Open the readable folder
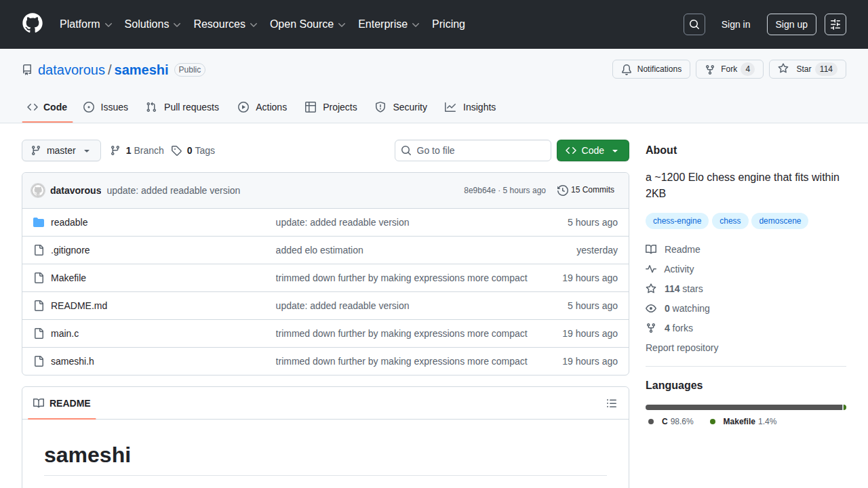Image resolution: width=868 pixels, height=488 pixels. point(69,222)
